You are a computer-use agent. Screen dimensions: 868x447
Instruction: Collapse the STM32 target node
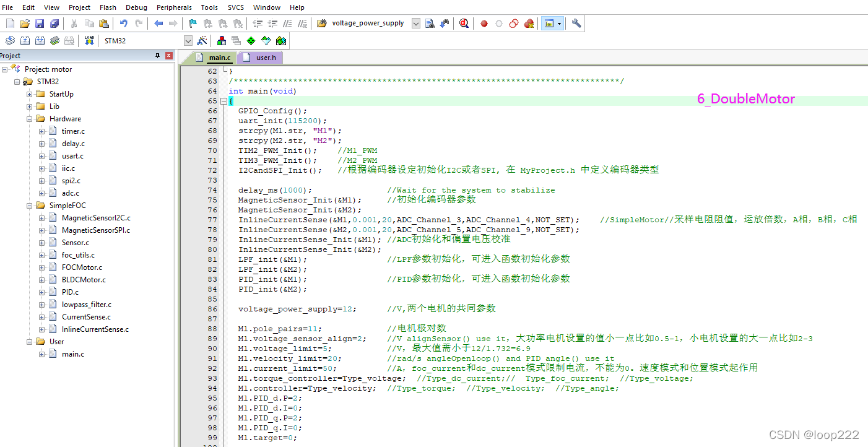click(17, 82)
